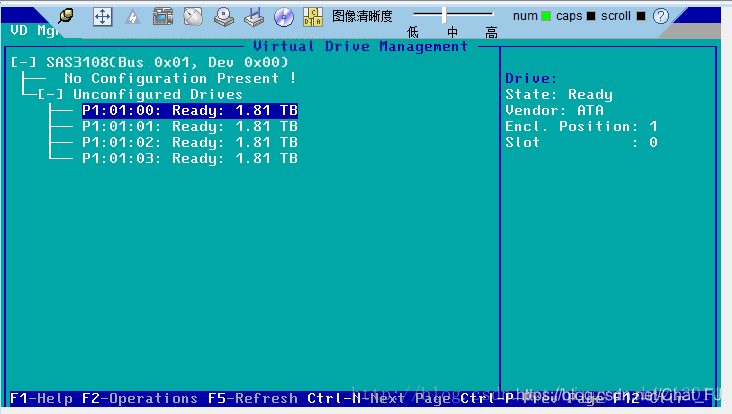
Task: Click the pin toolbar icon
Action: point(66,16)
